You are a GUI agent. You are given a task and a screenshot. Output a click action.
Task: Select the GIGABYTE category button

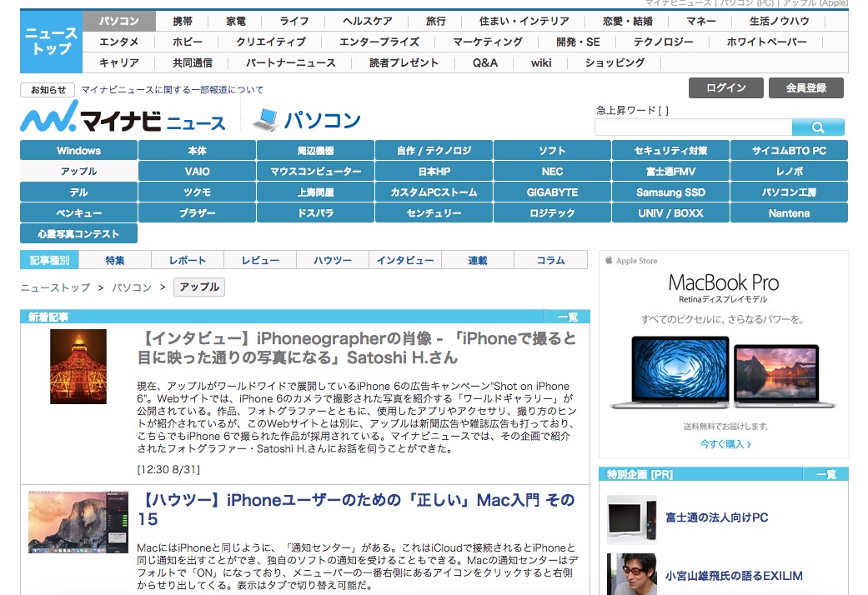click(552, 192)
